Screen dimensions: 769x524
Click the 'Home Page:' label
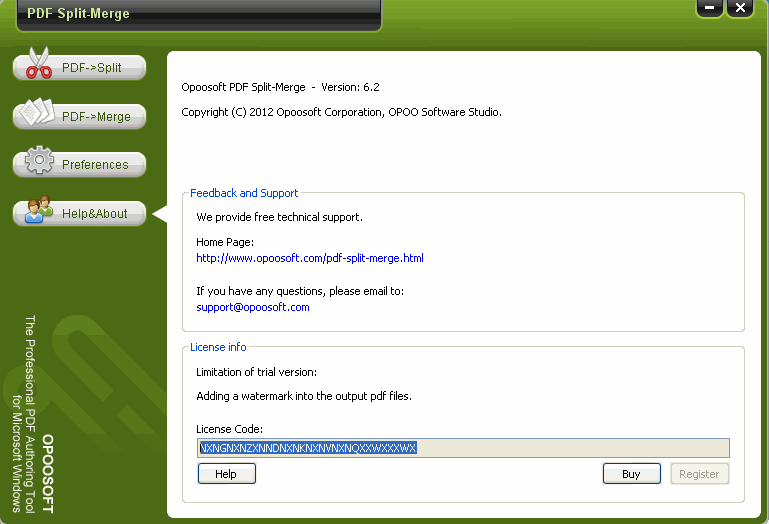pyautogui.click(x=225, y=242)
